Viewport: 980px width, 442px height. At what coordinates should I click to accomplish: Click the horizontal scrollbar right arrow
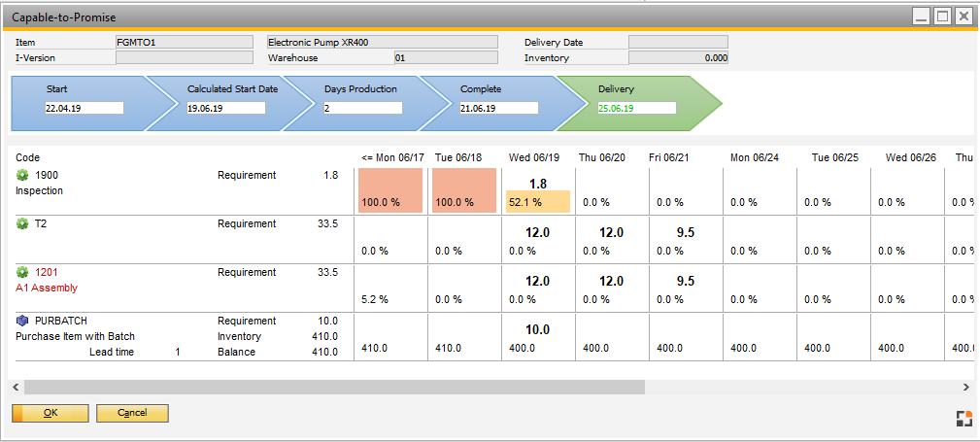tap(968, 387)
